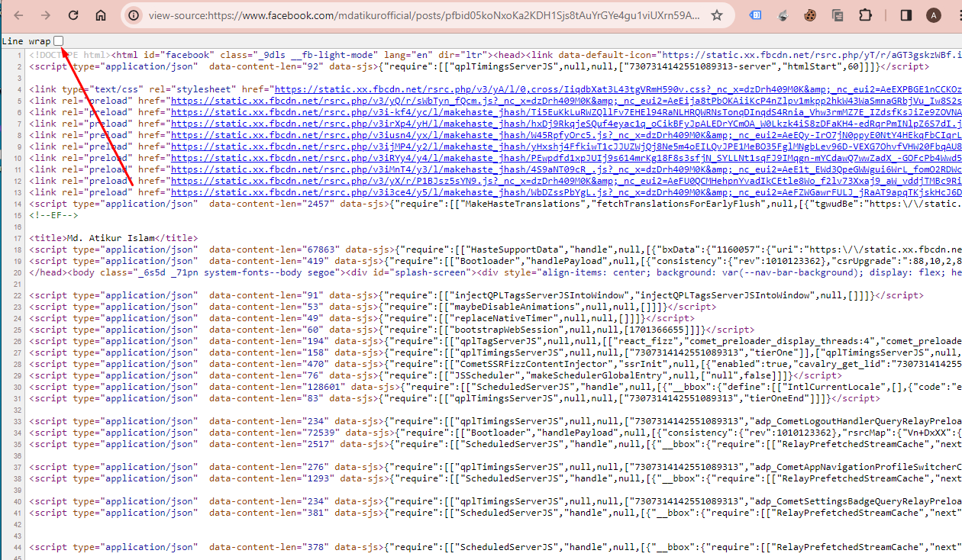Open preload link containing v3i3ce4/y5
The width and height of the screenshot is (962, 560).
tap(566, 192)
